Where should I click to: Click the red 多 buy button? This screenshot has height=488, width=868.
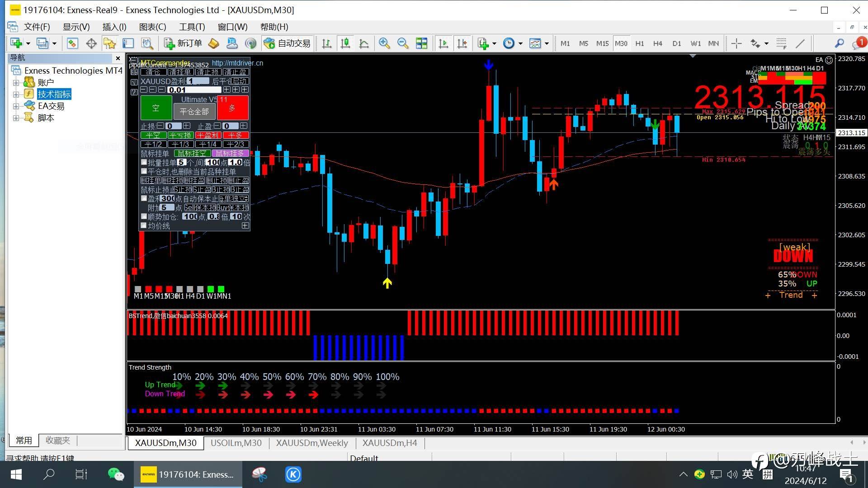click(x=232, y=108)
